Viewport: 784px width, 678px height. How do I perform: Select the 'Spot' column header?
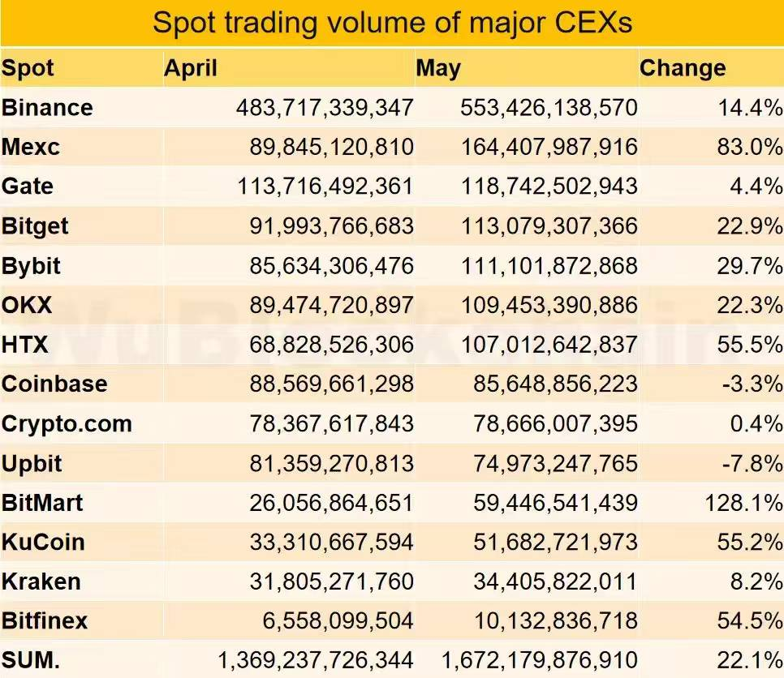coord(28,68)
